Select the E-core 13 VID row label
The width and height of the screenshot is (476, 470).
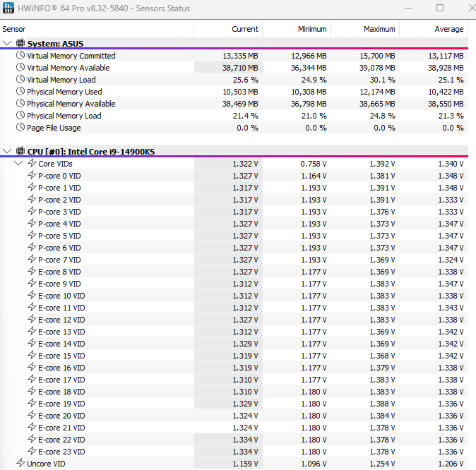pos(61,332)
